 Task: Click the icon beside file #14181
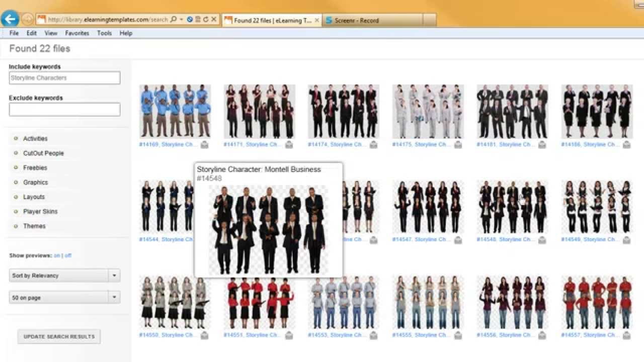[542, 145]
